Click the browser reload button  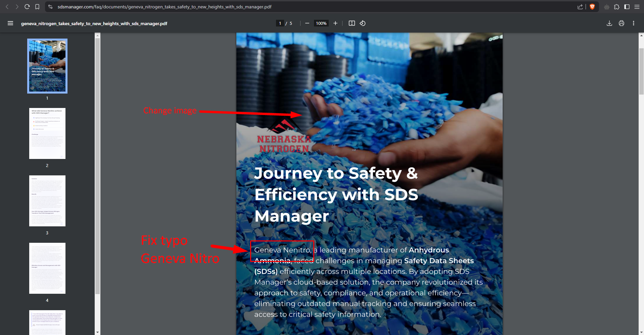tap(27, 7)
